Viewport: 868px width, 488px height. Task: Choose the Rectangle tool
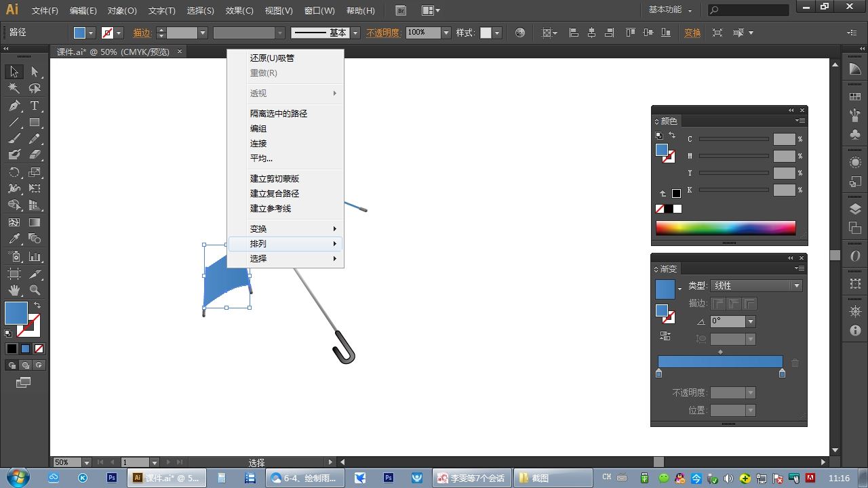pos(35,123)
